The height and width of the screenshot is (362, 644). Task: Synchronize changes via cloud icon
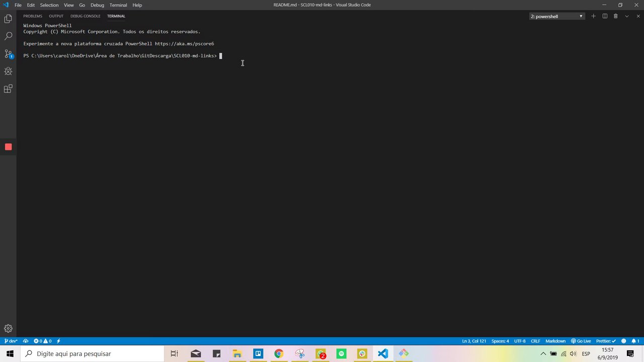[26, 341]
